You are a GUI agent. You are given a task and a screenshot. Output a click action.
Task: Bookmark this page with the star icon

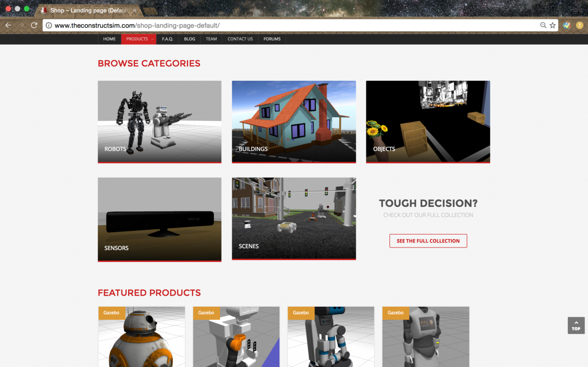[x=553, y=25]
